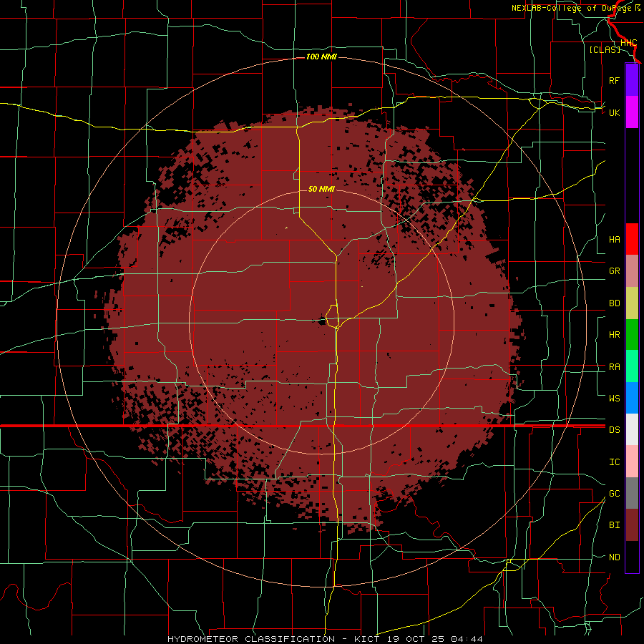
Task: Select the BD legend label
Action: pos(614,303)
